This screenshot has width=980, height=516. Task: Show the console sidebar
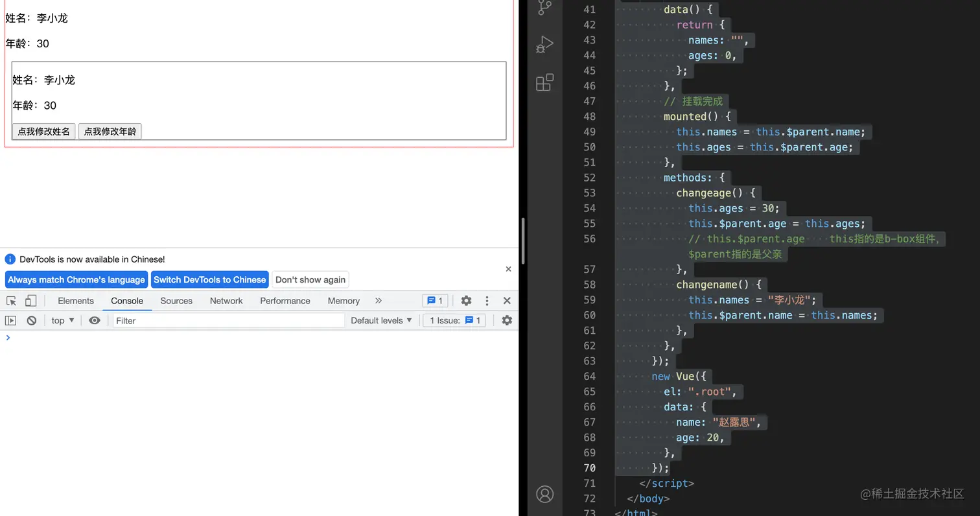click(10, 320)
